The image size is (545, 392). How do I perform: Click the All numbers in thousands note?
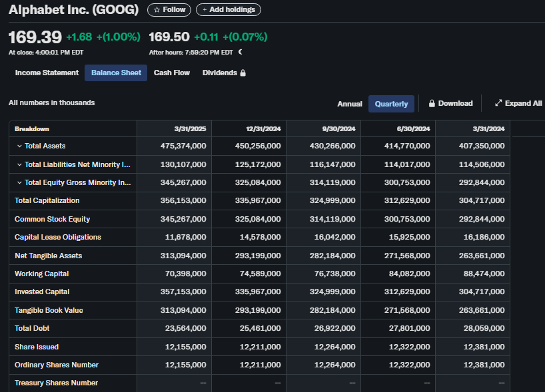(x=52, y=102)
